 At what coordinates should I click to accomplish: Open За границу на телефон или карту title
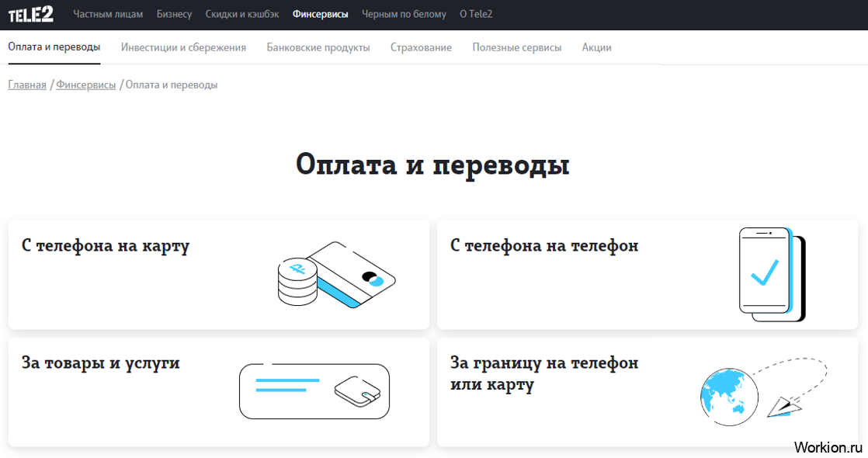[x=544, y=373]
